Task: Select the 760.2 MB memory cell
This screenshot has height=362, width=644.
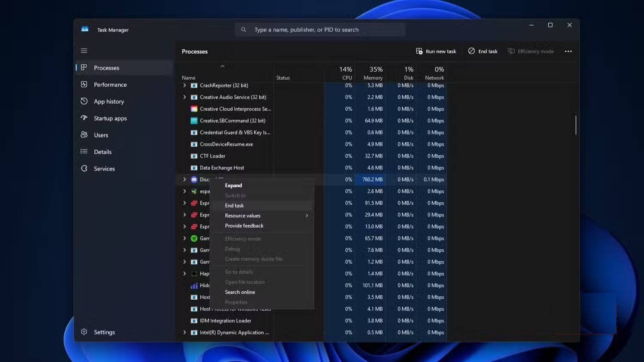Action: coord(370,179)
